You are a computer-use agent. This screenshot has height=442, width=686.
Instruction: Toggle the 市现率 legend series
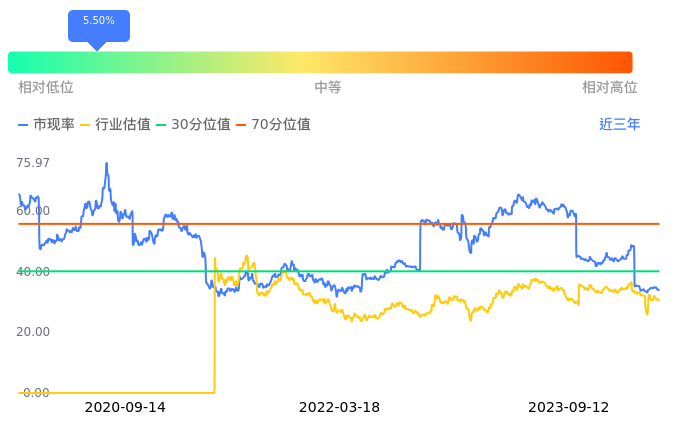pos(47,125)
